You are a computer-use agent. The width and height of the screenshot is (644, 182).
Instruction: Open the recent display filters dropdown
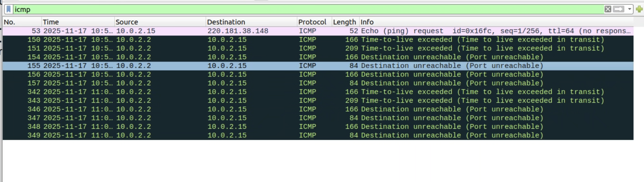[630, 9]
